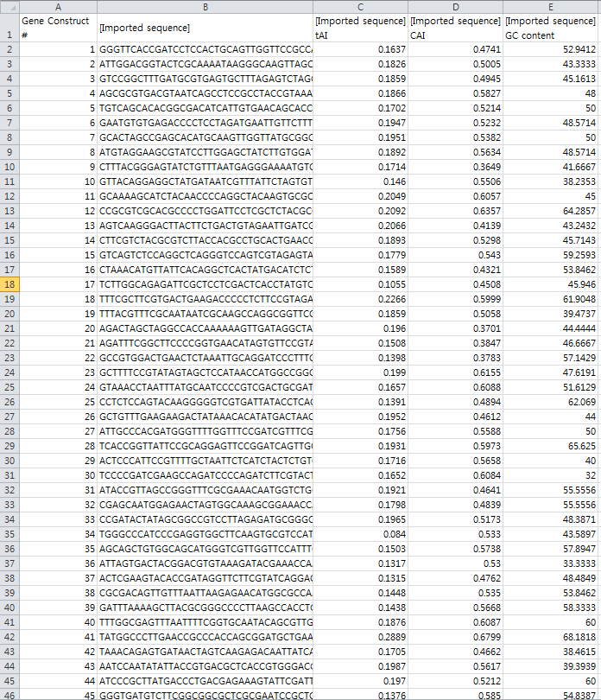Click the '[Imported sequence] CAI' header cell
The height and width of the screenshot is (700, 601).
(456, 28)
